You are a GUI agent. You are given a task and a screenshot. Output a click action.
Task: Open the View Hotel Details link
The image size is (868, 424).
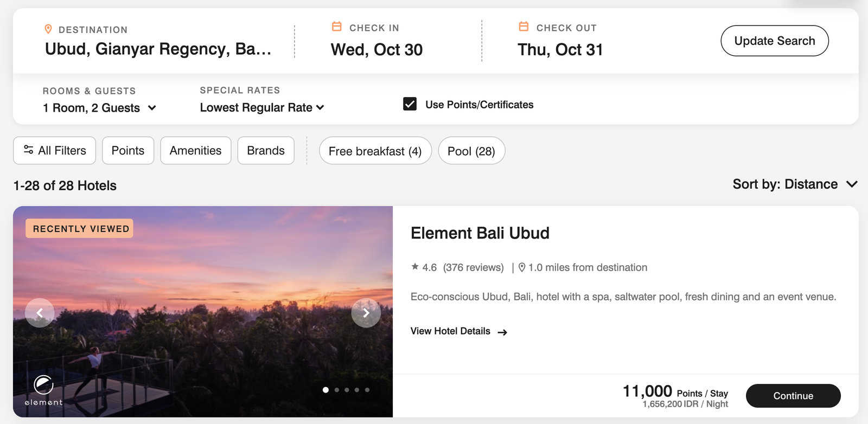459,331
